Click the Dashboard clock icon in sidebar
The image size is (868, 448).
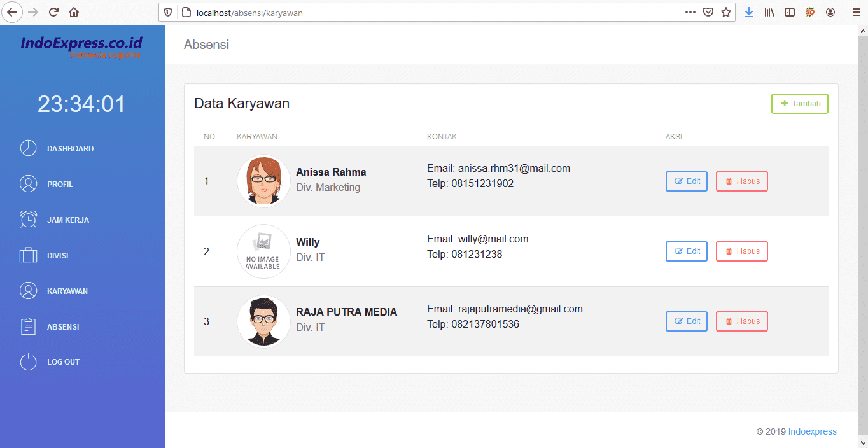point(28,148)
